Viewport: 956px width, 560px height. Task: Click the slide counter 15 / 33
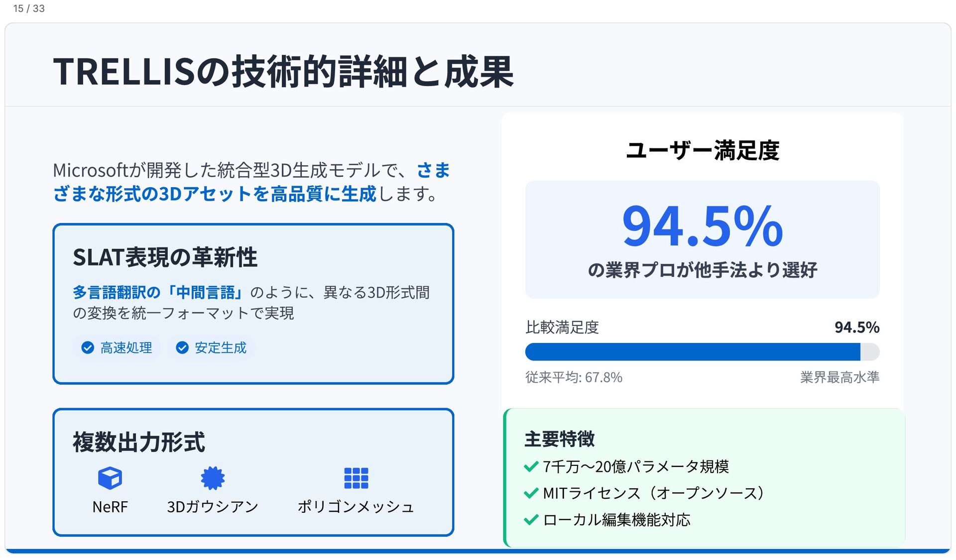tap(29, 8)
